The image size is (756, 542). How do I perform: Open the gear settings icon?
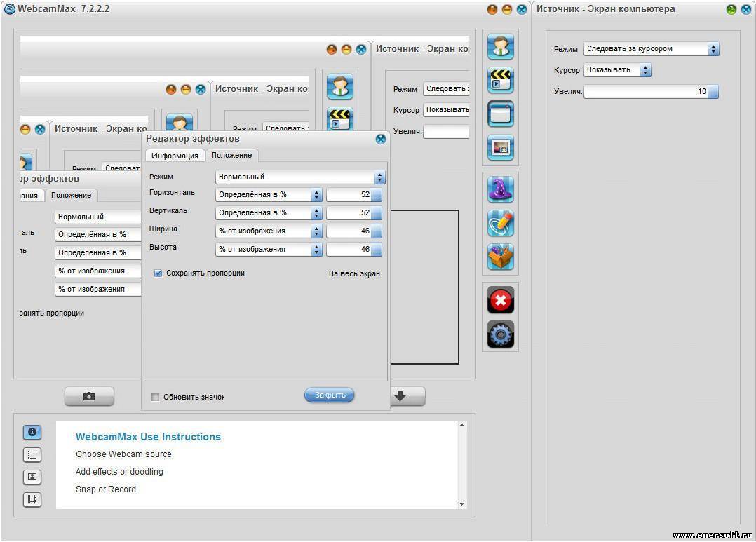click(x=501, y=334)
